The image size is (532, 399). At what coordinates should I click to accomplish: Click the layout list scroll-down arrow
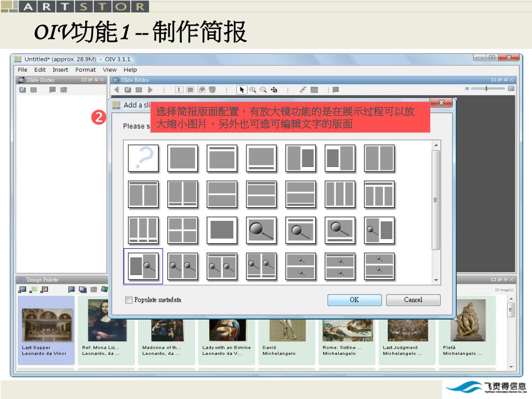pyautogui.click(x=436, y=280)
